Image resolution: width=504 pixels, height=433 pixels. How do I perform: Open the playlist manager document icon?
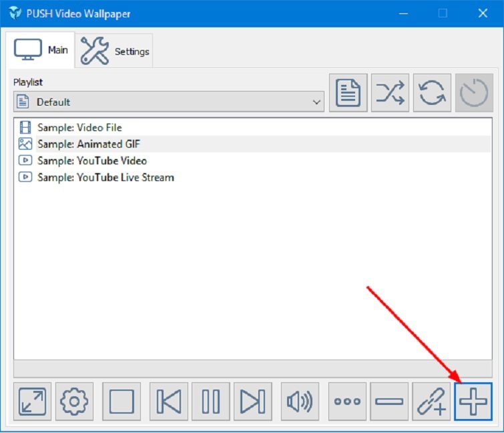[348, 93]
